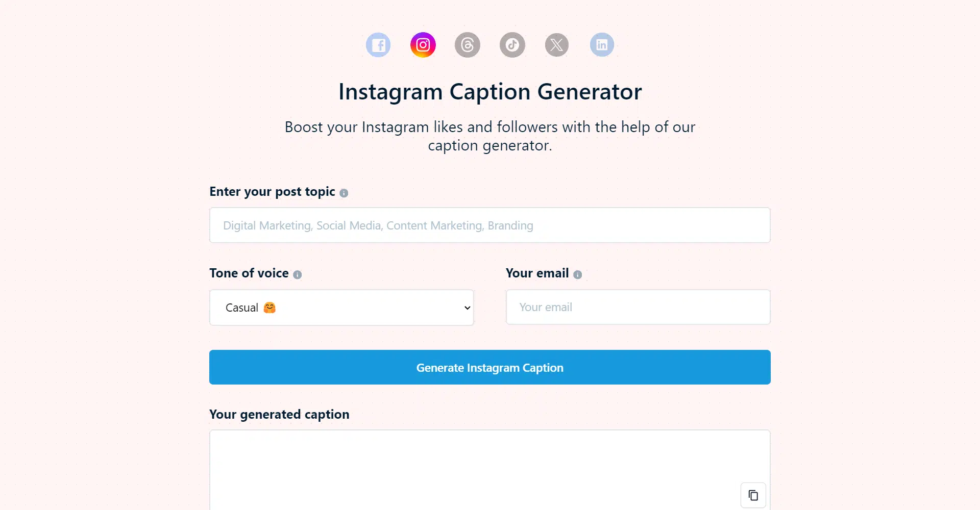The width and height of the screenshot is (980, 510).
Task: Click the "Your generated caption" label
Action: pos(279,414)
